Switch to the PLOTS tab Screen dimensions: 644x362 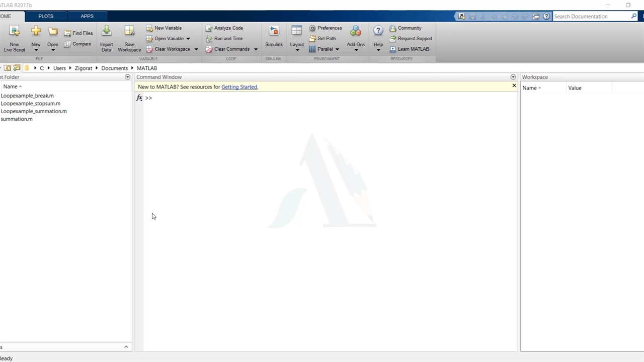tap(46, 16)
